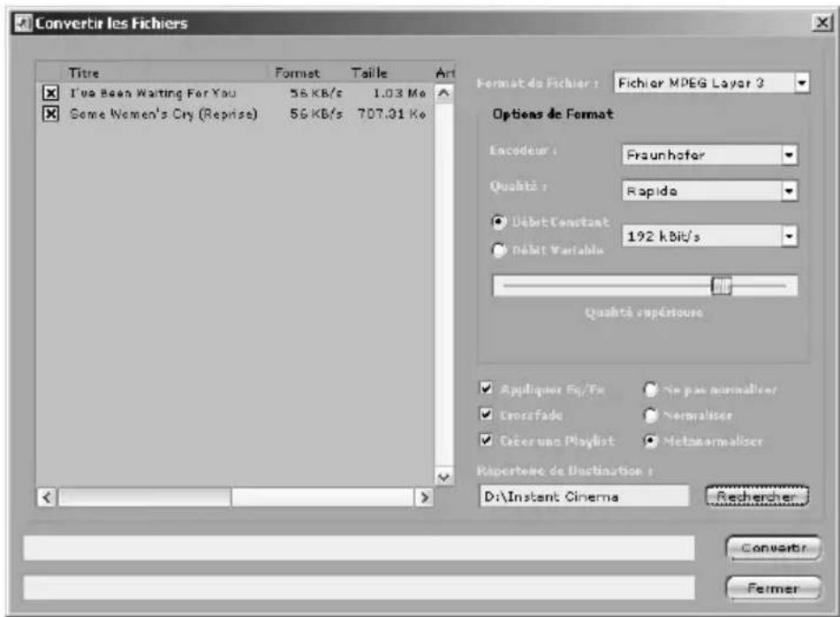This screenshot has width=840, height=617.
Task: Uncheck the I've Been Waiting For You track
Action: 50,93
